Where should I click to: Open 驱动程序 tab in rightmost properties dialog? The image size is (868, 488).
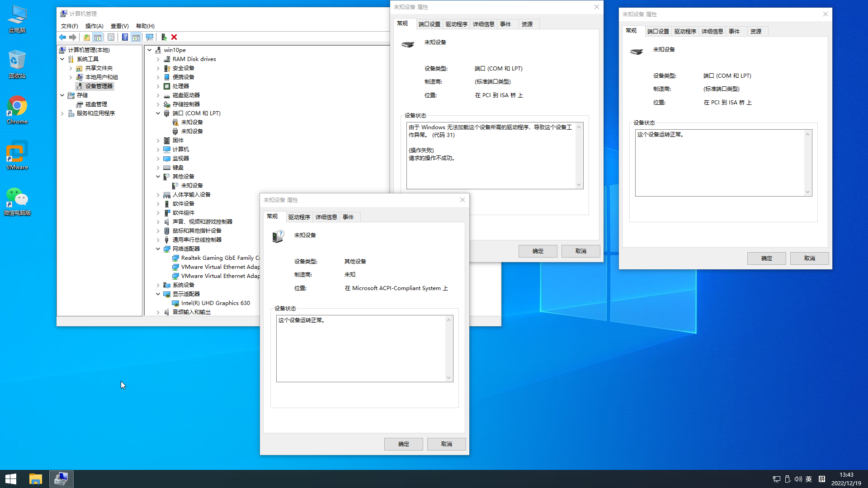pos(685,32)
